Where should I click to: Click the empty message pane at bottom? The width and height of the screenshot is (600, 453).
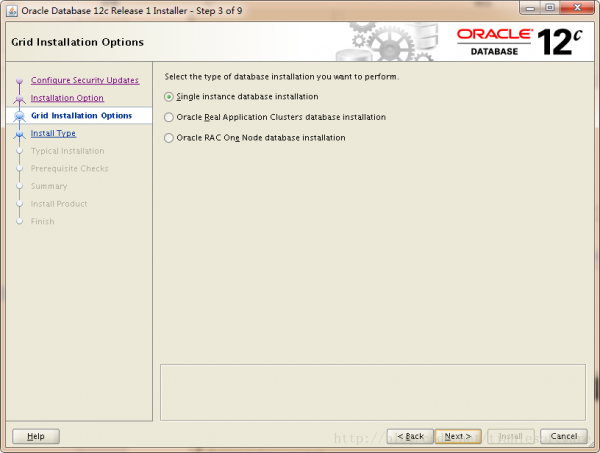pos(373,393)
